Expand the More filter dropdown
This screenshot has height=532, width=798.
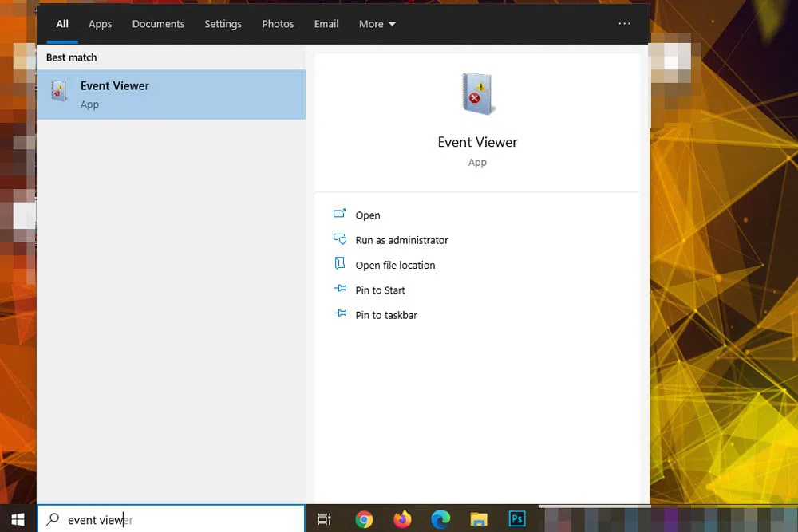click(377, 24)
